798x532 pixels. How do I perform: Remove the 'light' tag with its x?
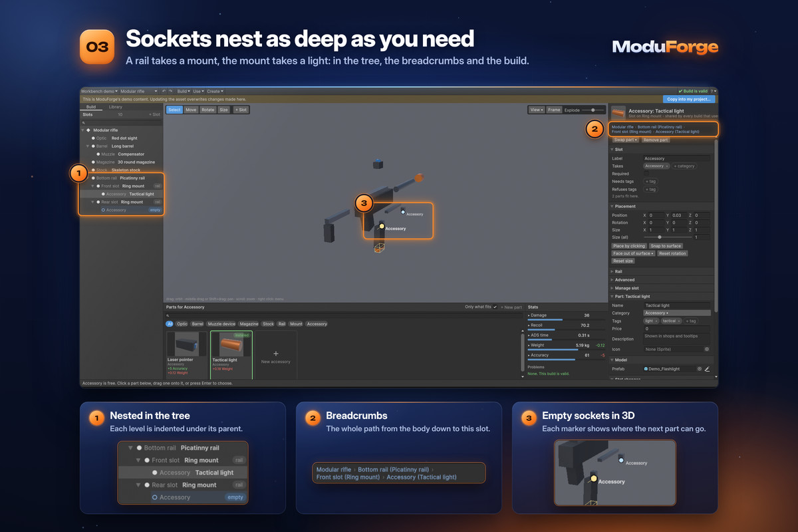coord(656,321)
